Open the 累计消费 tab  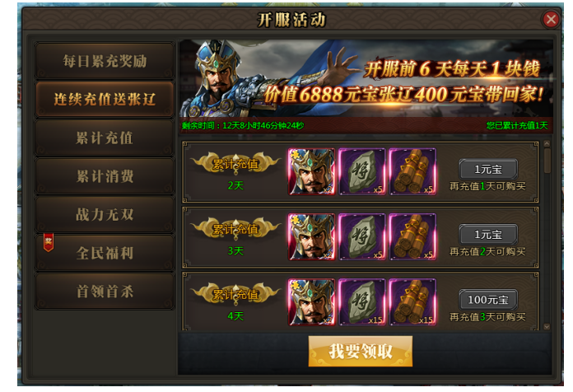click(x=105, y=176)
